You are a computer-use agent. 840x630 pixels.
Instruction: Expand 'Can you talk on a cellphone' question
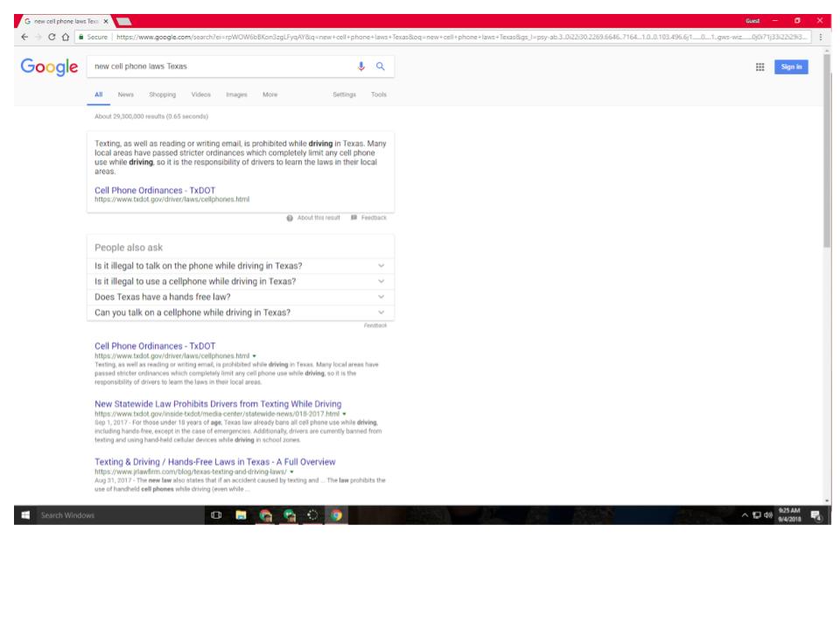point(241,312)
